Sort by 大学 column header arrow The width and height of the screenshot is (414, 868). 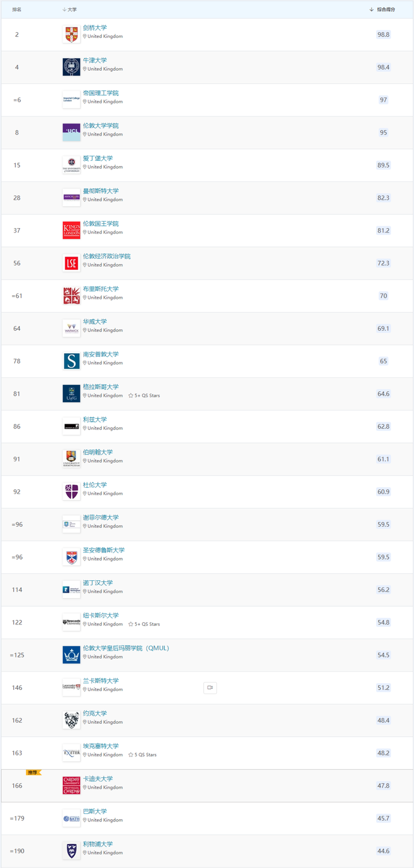[64, 10]
